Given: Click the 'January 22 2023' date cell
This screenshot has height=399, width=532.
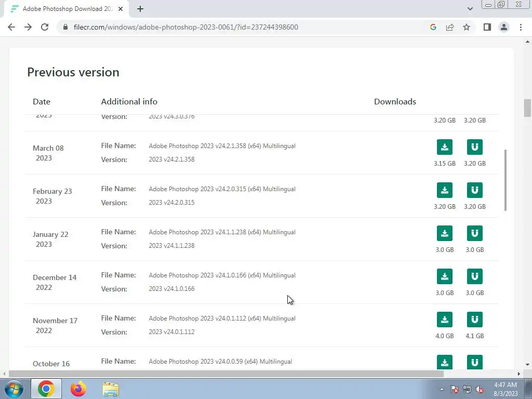Looking at the screenshot, I should click(x=50, y=239).
